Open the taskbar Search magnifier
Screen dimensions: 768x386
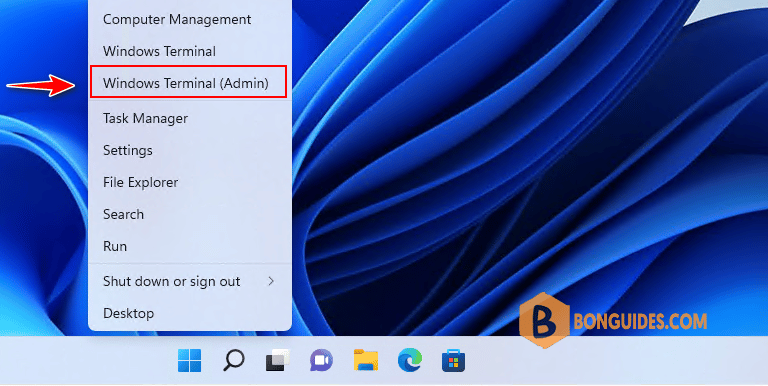(x=234, y=361)
